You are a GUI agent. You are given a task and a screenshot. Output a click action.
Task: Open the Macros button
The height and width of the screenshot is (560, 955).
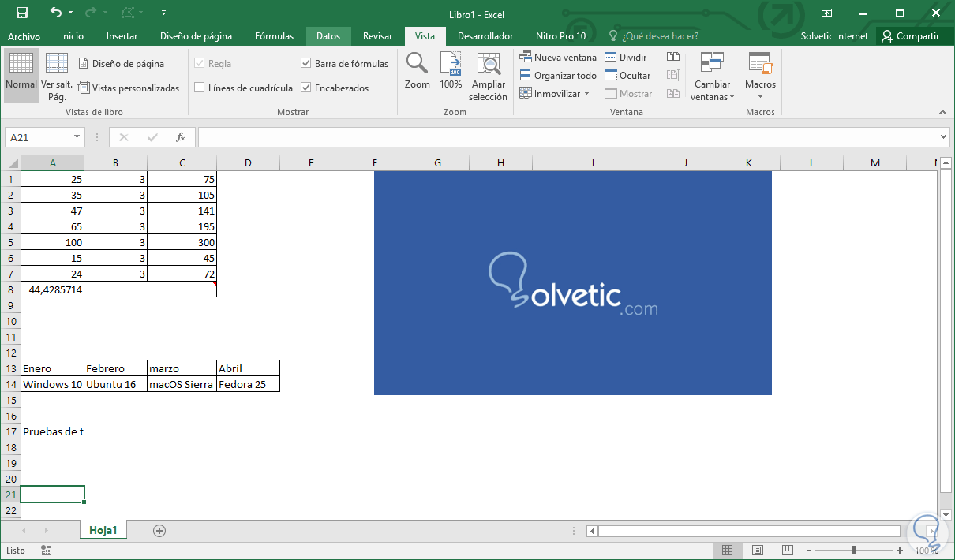coord(760,77)
